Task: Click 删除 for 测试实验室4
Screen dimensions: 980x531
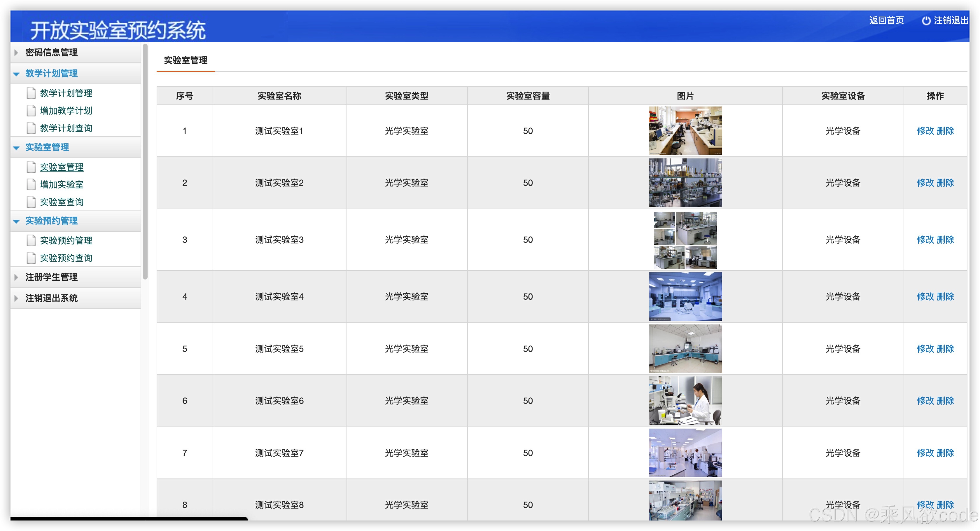Action: (945, 296)
